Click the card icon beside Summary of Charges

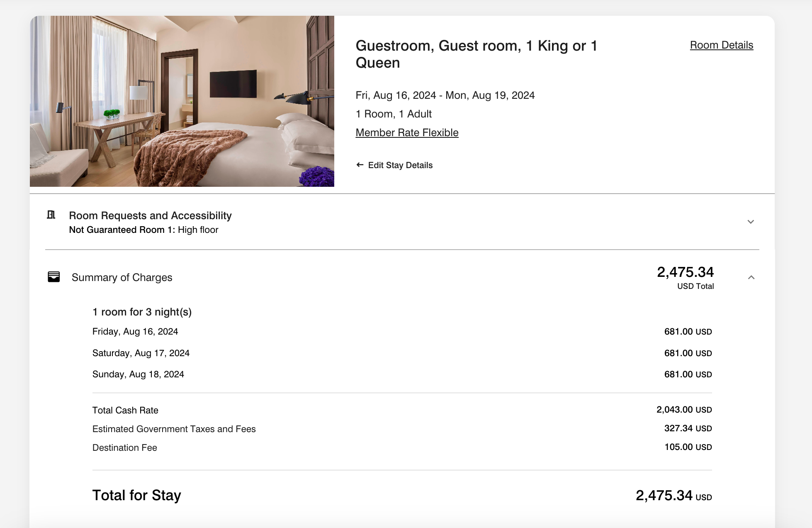pyautogui.click(x=54, y=277)
